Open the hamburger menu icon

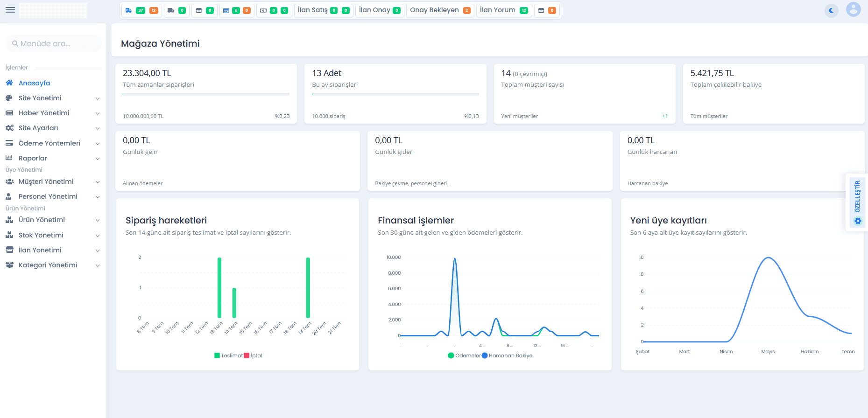10,10
